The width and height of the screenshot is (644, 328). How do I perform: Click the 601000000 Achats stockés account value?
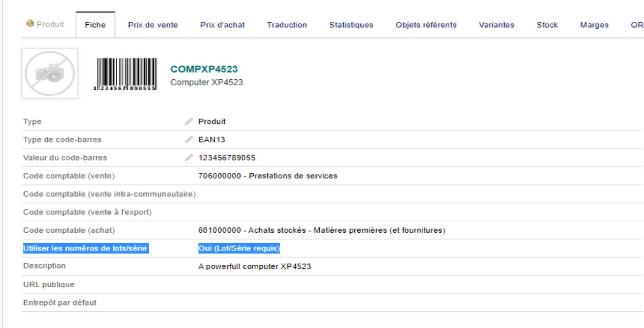click(322, 231)
